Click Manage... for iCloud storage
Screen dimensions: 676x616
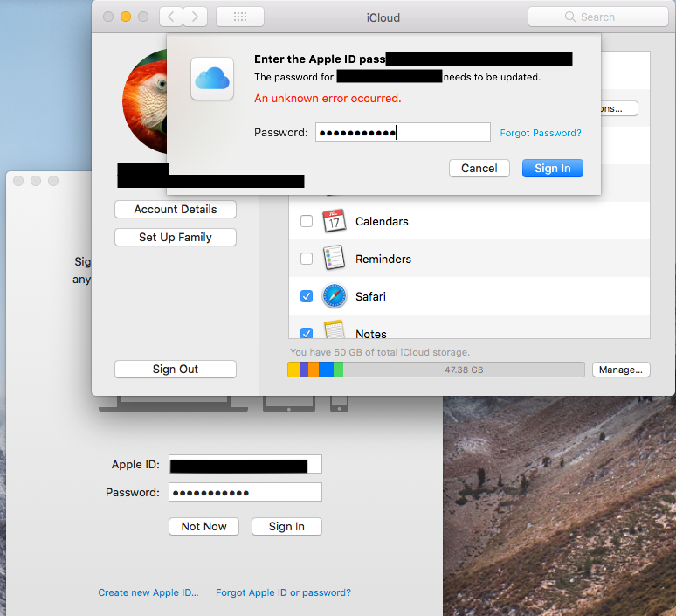(621, 370)
